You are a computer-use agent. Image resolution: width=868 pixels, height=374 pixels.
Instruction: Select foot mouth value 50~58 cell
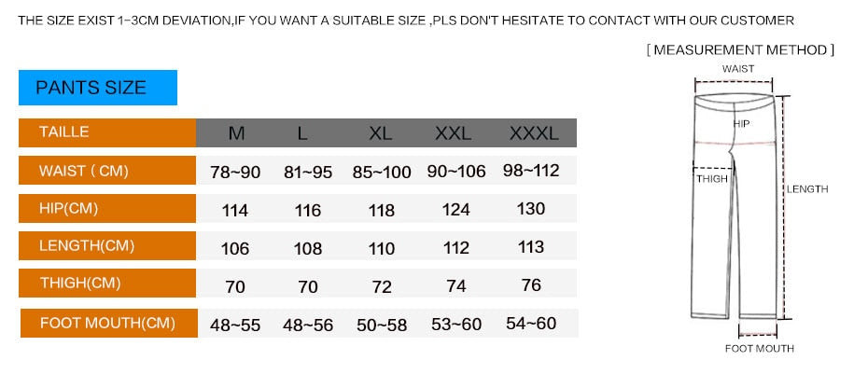click(x=382, y=326)
